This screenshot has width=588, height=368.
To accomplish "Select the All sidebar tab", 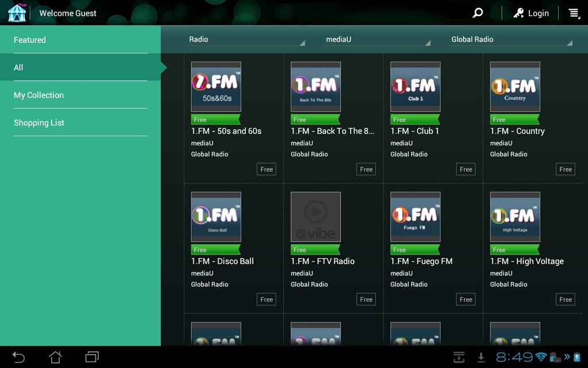I will [x=80, y=67].
